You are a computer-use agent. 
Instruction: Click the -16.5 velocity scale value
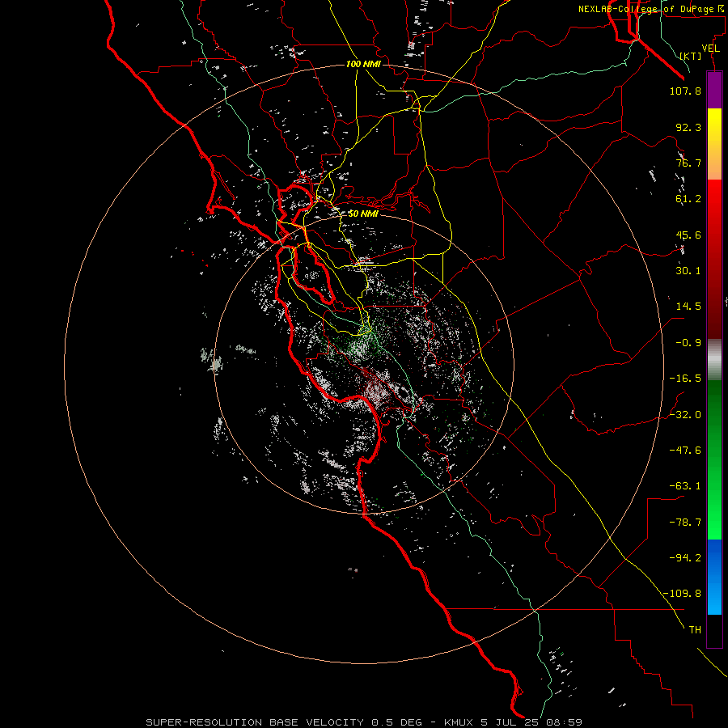coord(685,379)
